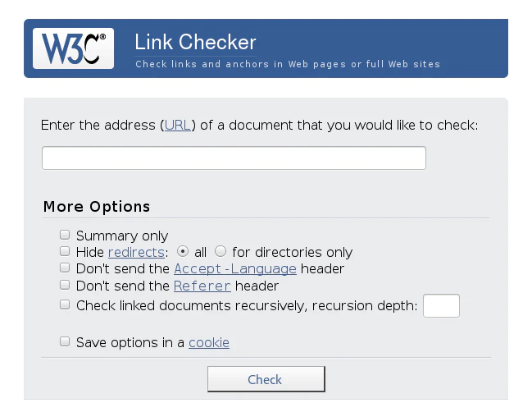The width and height of the screenshot is (532, 412).
Task: Select the 'all' redirects radio button
Action: (184, 252)
